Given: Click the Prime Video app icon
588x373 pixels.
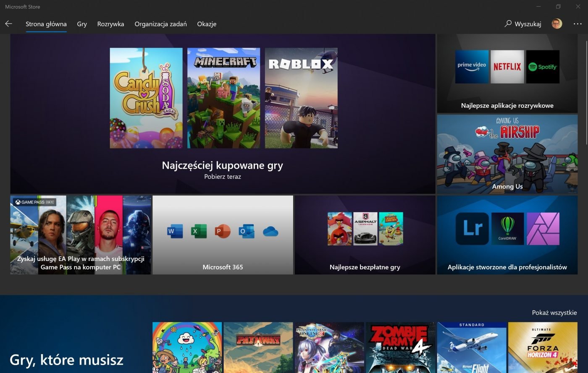Looking at the screenshot, I should pos(472,67).
